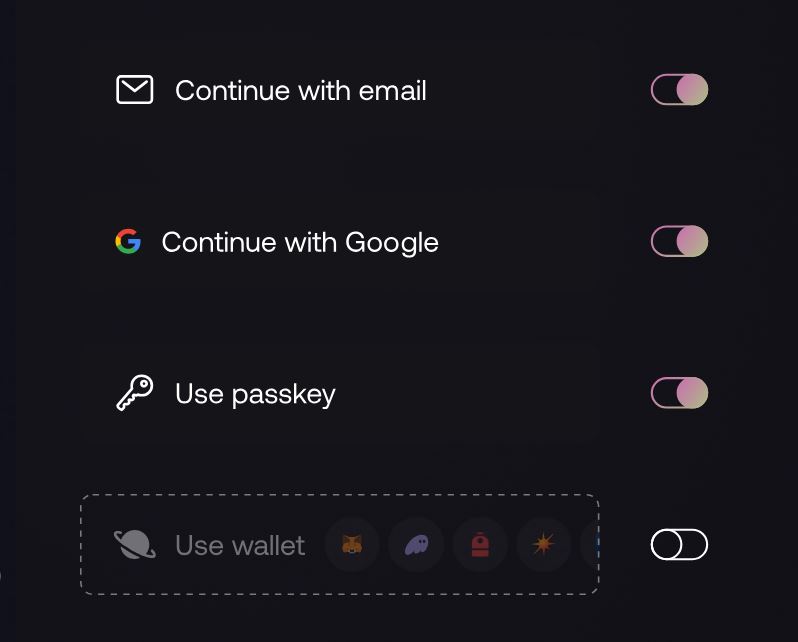798x642 pixels.
Task: Click the "Continue with email" text
Action: click(300, 91)
